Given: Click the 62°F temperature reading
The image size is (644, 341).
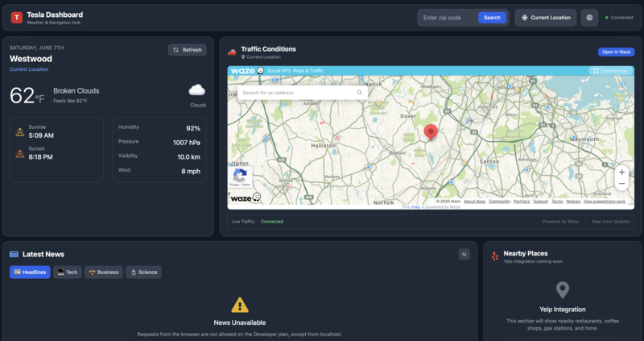Looking at the screenshot, I should pos(27,95).
